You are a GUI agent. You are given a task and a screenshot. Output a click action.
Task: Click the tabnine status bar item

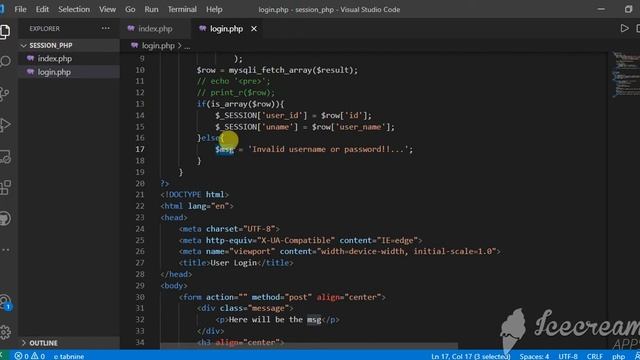tap(69, 356)
